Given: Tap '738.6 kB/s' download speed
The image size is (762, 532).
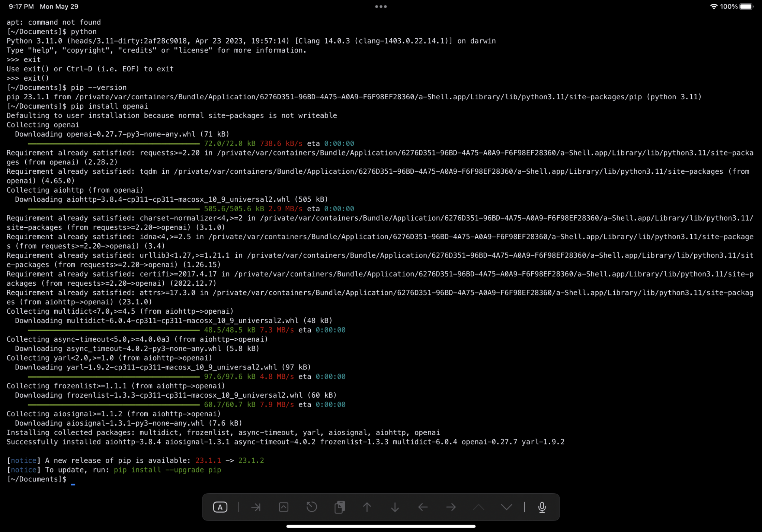Looking at the screenshot, I should click(281, 144).
